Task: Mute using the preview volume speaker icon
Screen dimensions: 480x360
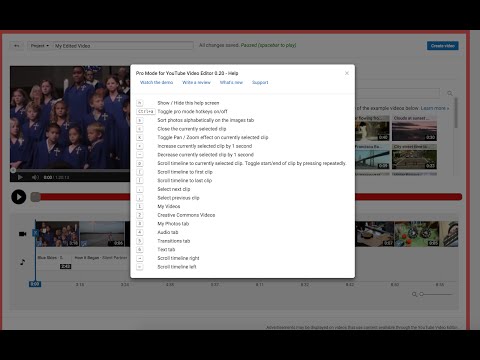Action: [x=35, y=177]
